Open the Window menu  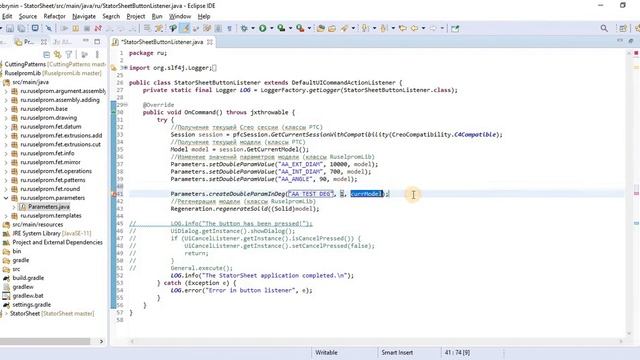coord(180,16)
